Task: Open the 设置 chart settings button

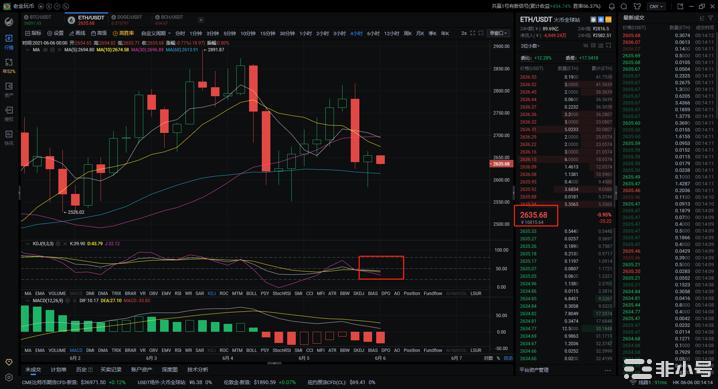Action: [55, 33]
